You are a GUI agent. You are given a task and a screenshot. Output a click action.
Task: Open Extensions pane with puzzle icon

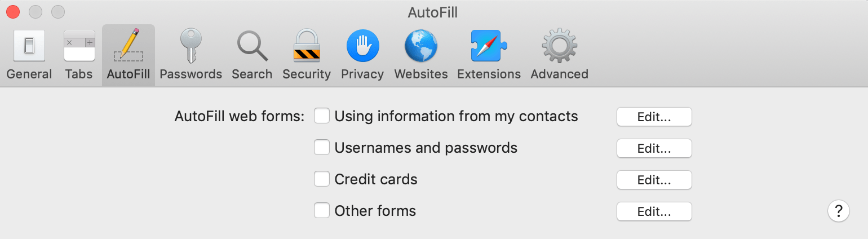coord(489,55)
